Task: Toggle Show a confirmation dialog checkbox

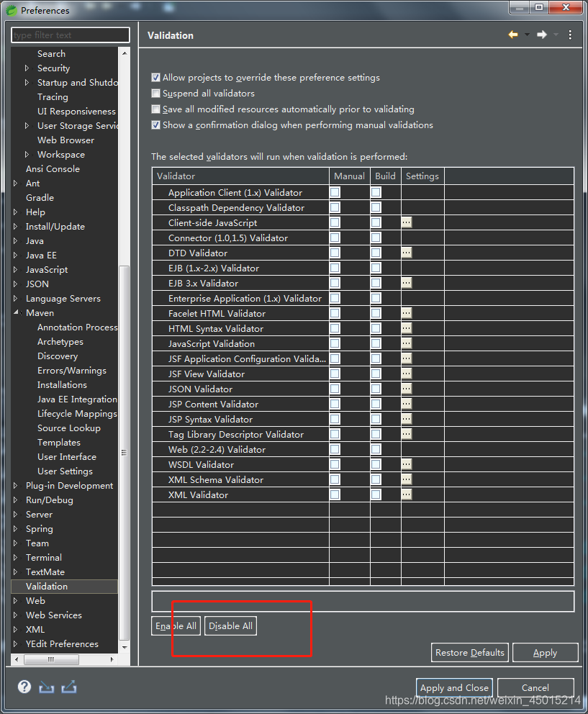Action: (155, 125)
